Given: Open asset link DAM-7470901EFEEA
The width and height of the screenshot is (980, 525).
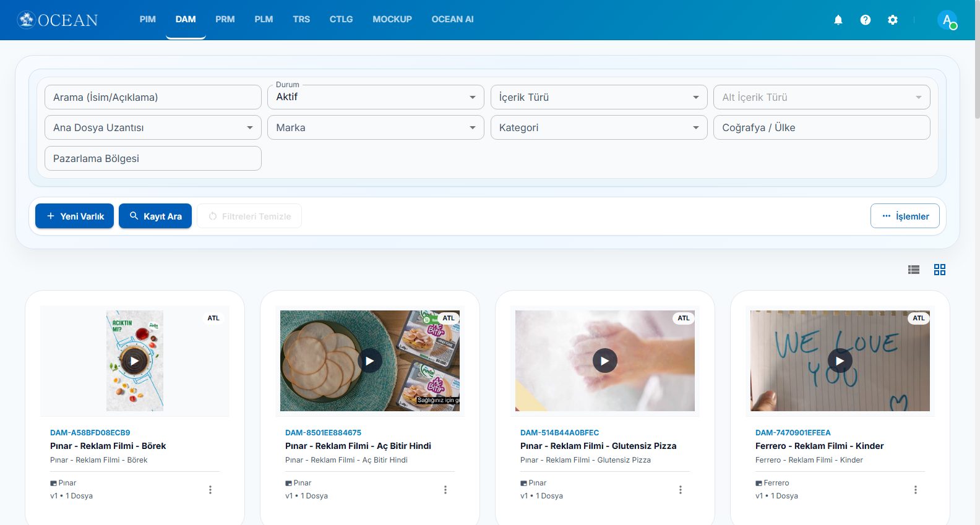Looking at the screenshot, I should 793,432.
